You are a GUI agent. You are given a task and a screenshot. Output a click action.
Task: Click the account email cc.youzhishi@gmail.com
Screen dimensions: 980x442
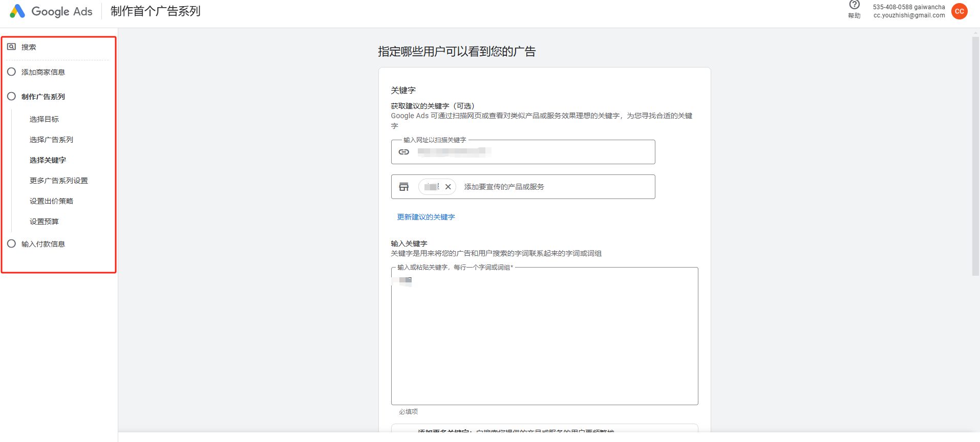909,15
